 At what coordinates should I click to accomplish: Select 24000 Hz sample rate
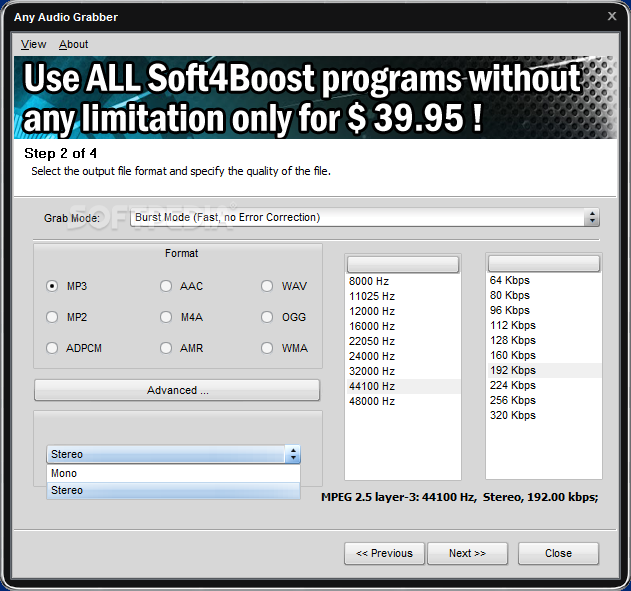[403, 356]
